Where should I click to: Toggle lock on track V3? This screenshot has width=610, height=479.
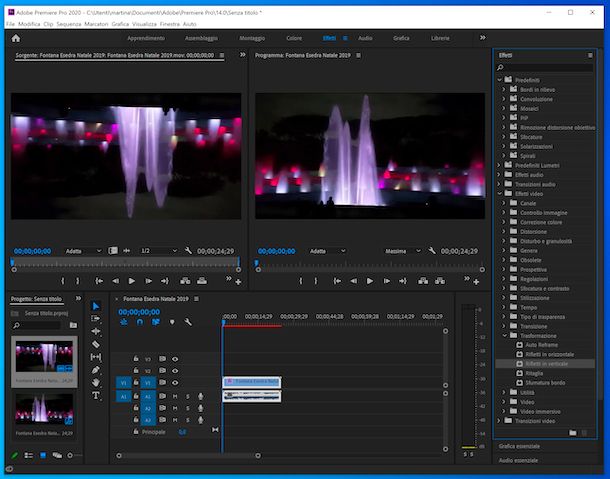(x=136, y=358)
